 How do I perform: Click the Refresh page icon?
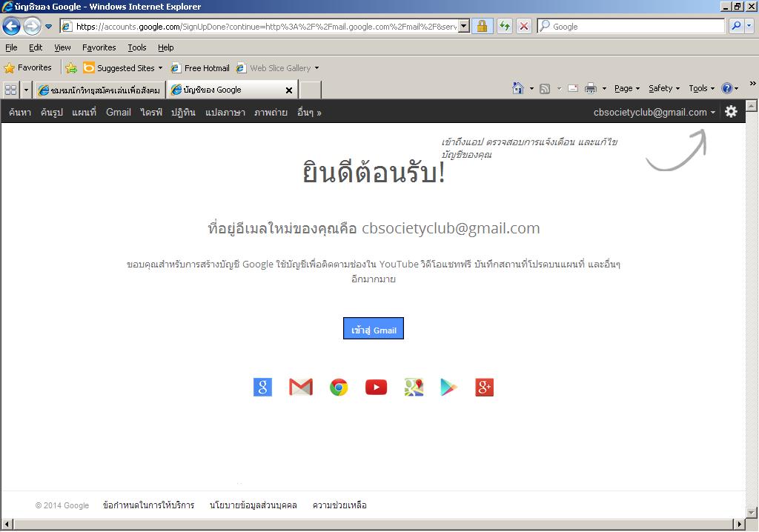point(504,26)
